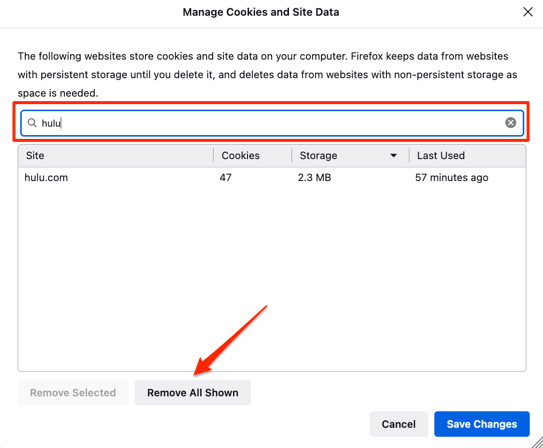The height and width of the screenshot is (448, 543).
Task: Click the magnifying glass search icon
Action: pyautogui.click(x=32, y=123)
